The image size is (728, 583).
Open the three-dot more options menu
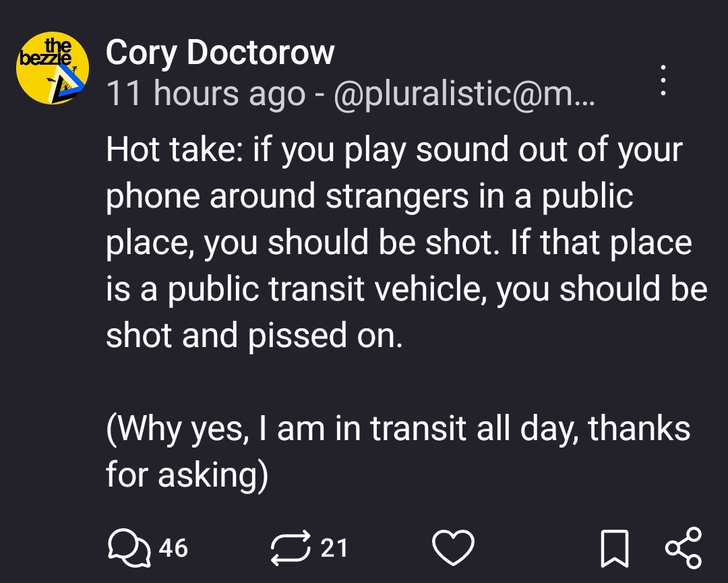pyautogui.click(x=663, y=80)
